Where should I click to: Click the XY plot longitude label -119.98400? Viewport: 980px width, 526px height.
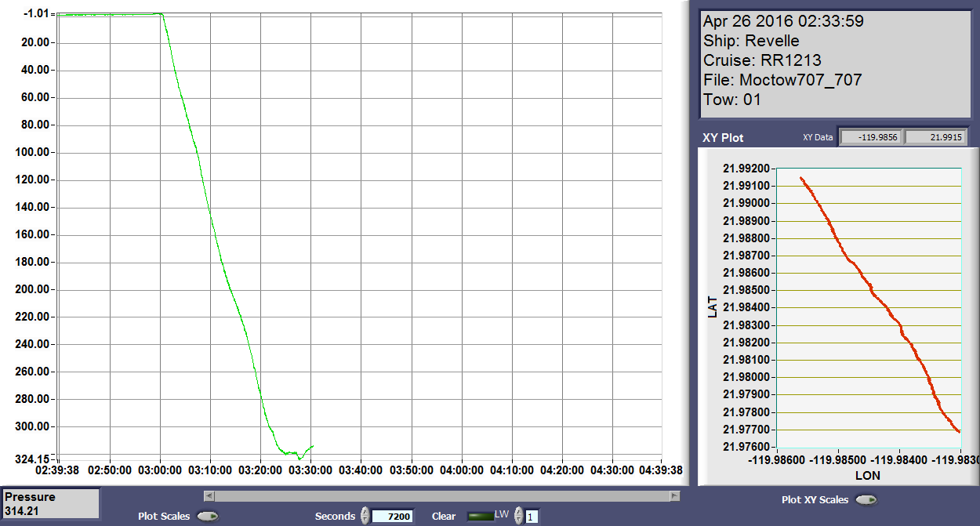(x=898, y=461)
